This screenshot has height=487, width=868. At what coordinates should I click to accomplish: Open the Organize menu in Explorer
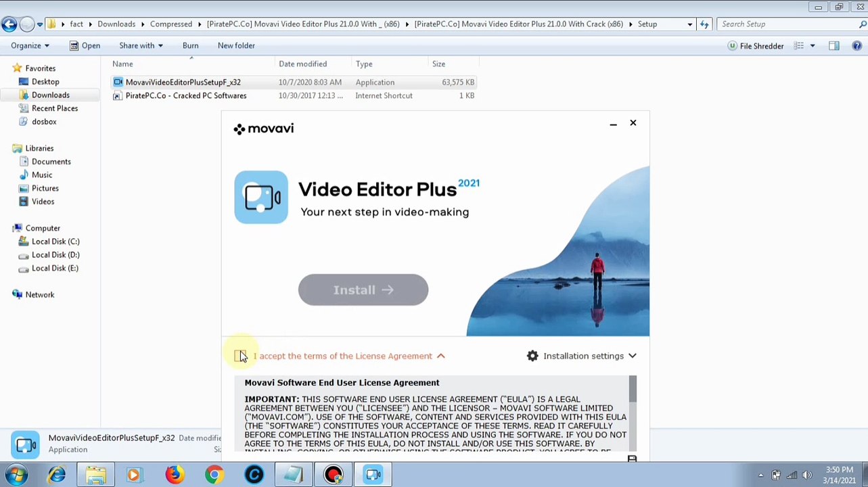pyautogui.click(x=30, y=45)
